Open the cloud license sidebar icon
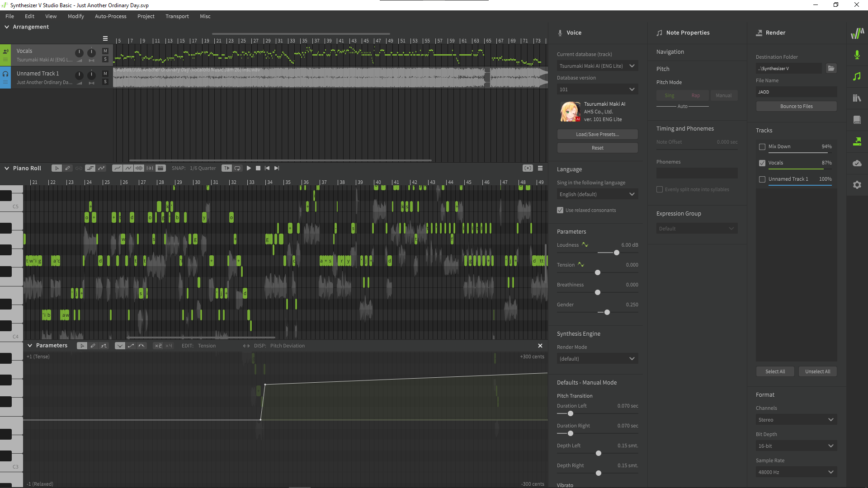This screenshot has height=488, width=868. [x=857, y=163]
